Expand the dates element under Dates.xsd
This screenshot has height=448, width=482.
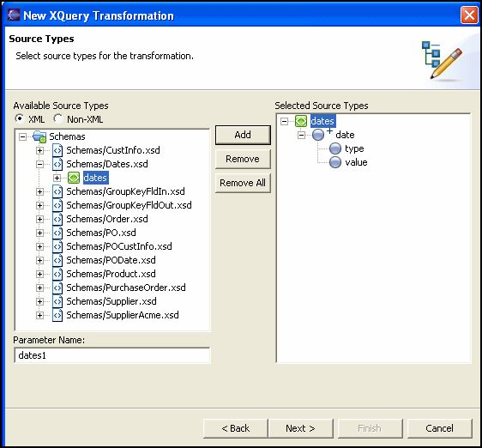pos(57,178)
